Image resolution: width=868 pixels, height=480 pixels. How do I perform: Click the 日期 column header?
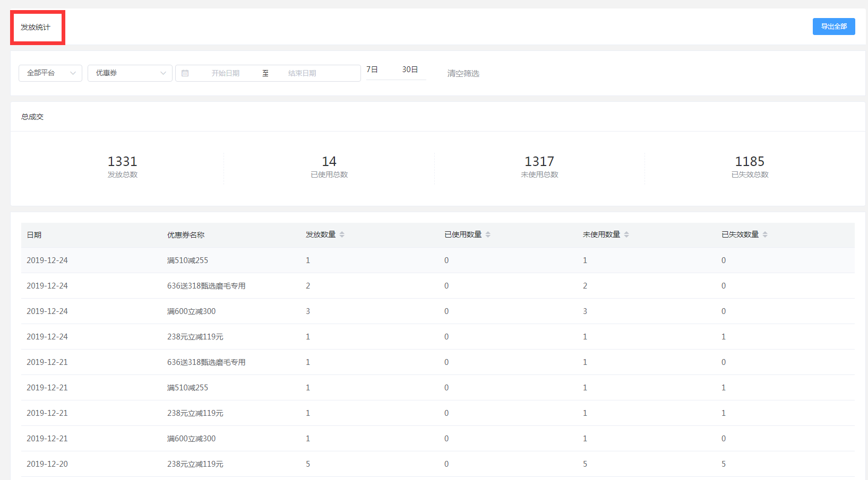[34, 235]
